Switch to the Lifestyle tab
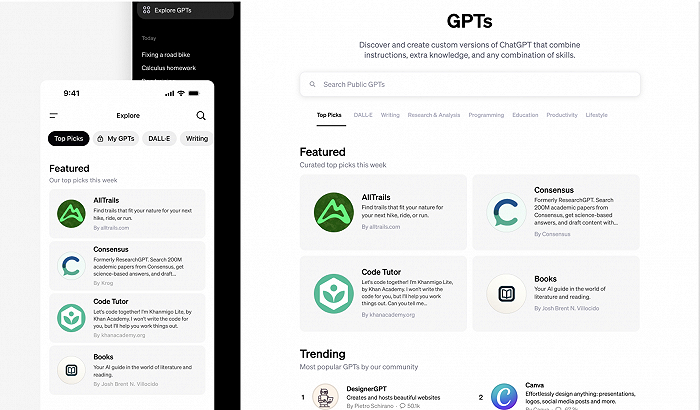700x410 pixels. 596,115
